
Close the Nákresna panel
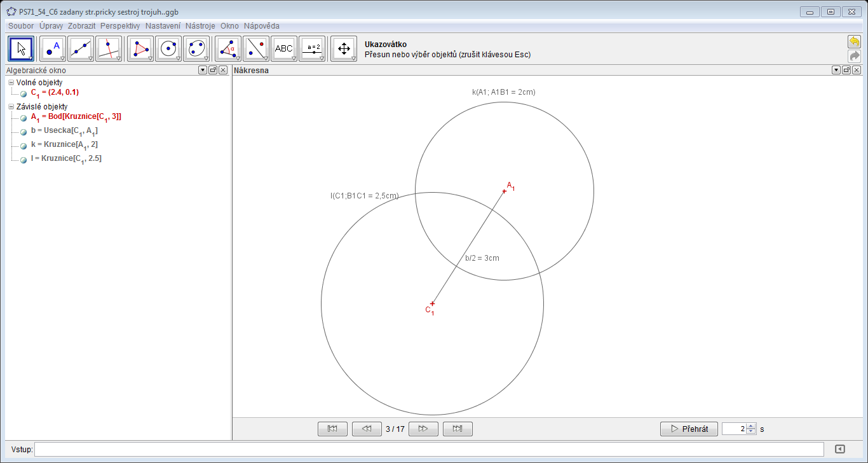[857, 71]
